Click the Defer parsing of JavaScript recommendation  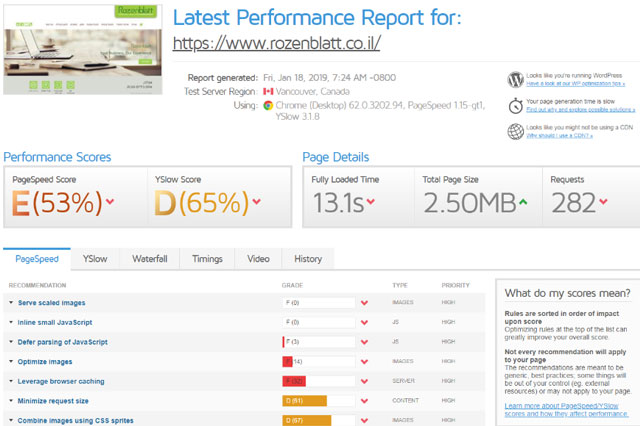pos(62,342)
